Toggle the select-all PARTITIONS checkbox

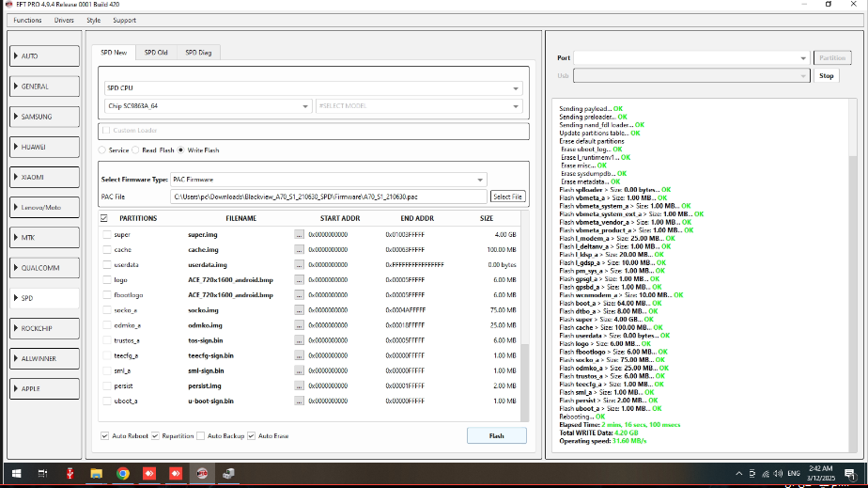pos(104,218)
